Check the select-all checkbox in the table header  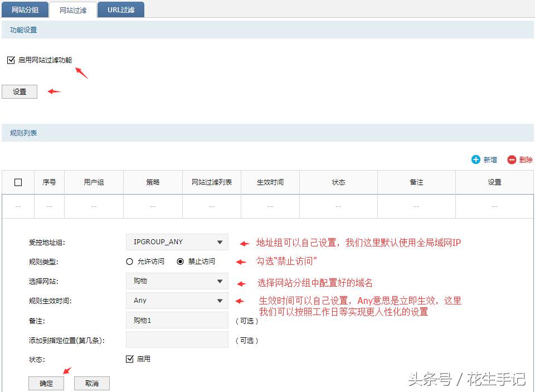tap(18, 182)
